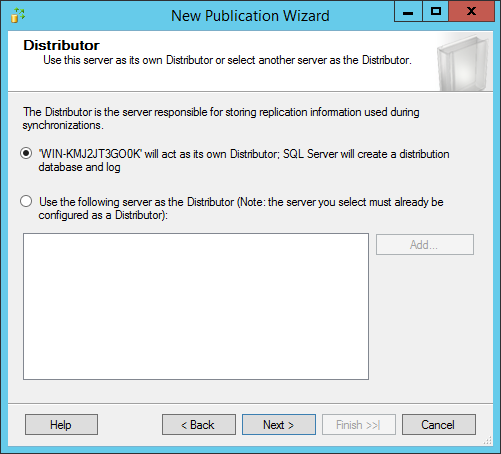The width and height of the screenshot is (501, 454).
Task: Click inside the empty distributor server list
Action: pos(196,306)
